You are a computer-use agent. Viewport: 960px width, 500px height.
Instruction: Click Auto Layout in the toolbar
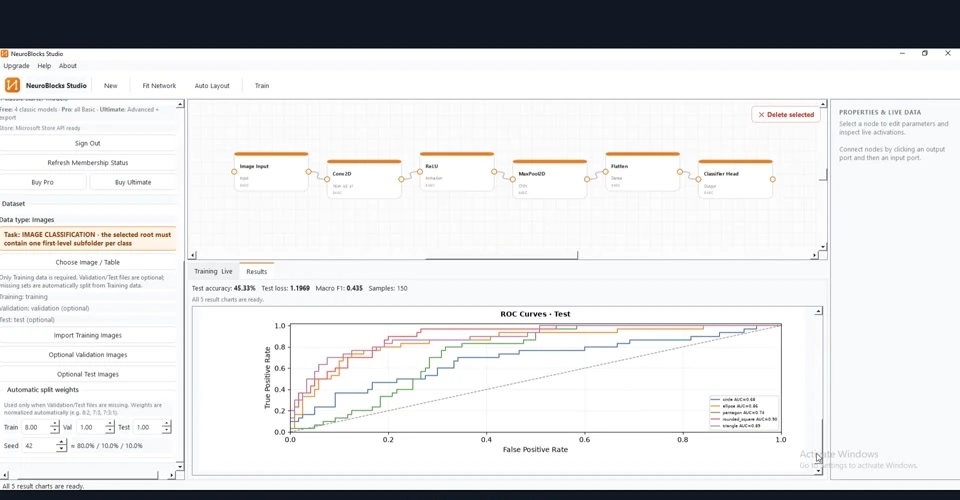[x=212, y=86]
